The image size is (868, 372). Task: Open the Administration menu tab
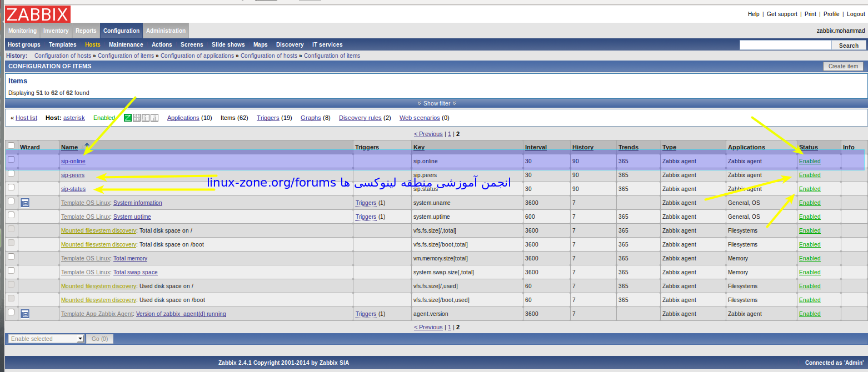click(x=166, y=31)
